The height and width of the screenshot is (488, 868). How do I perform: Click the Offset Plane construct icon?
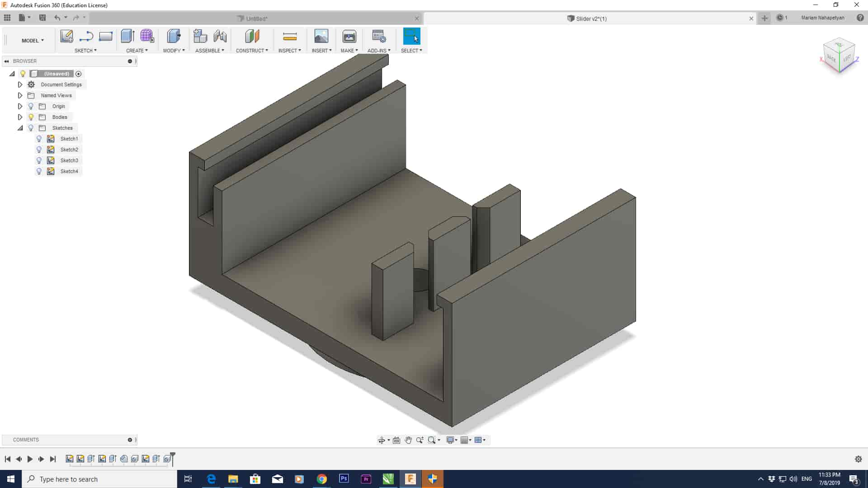click(x=252, y=36)
